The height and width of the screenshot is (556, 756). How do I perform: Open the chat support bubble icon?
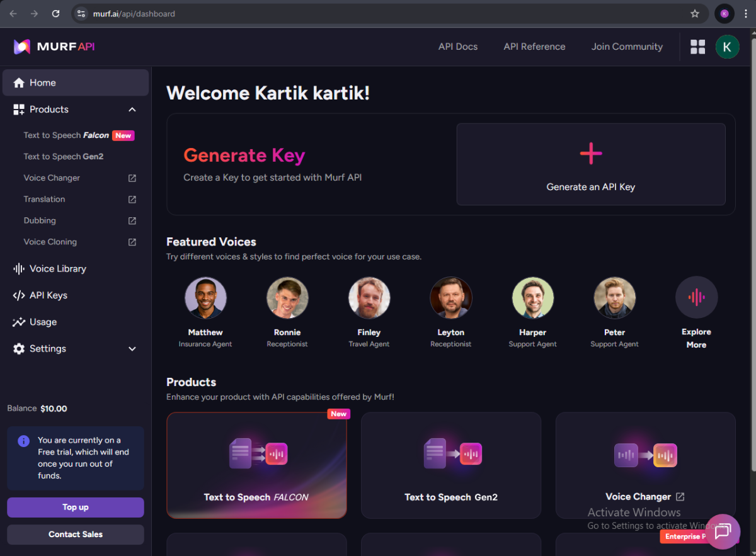click(723, 531)
